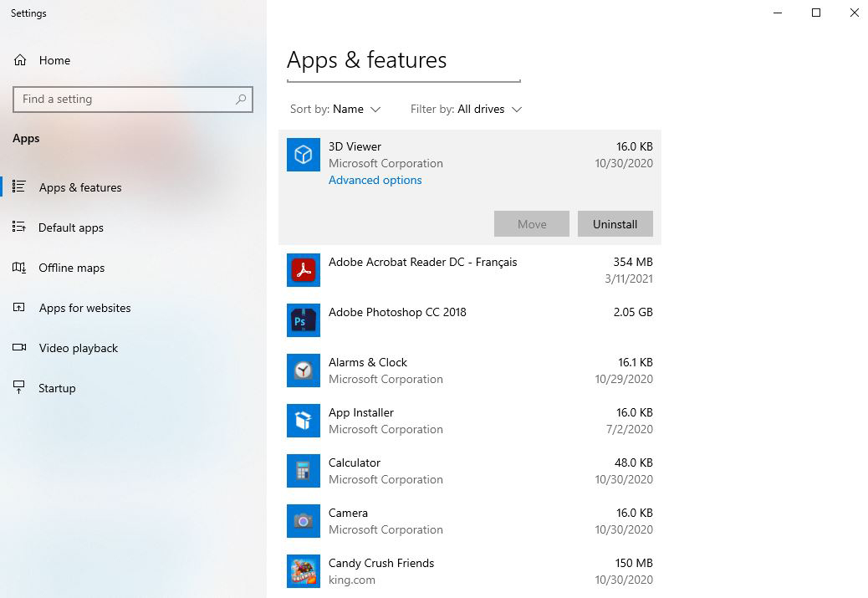The image size is (868, 598).
Task: Click the 48.0 KB size for Calculator
Action: click(634, 463)
